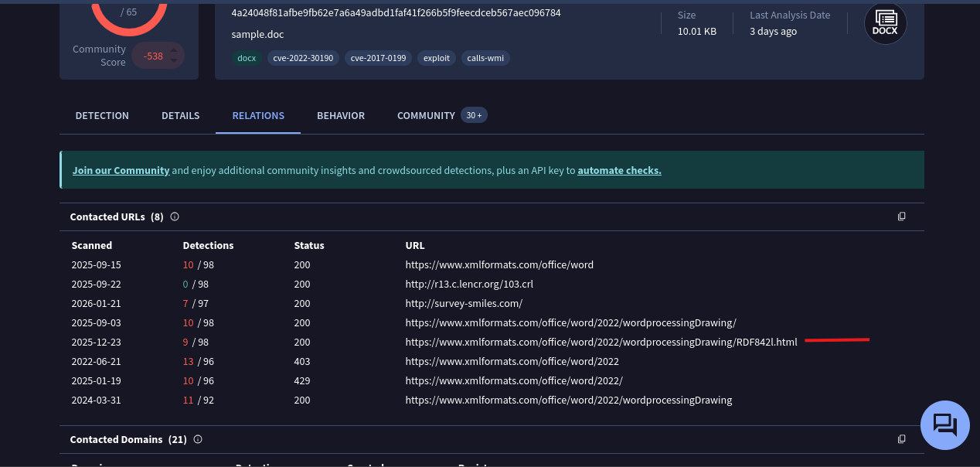Open the Behavior tab
Image resolution: width=980 pixels, height=467 pixels.
(x=341, y=115)
